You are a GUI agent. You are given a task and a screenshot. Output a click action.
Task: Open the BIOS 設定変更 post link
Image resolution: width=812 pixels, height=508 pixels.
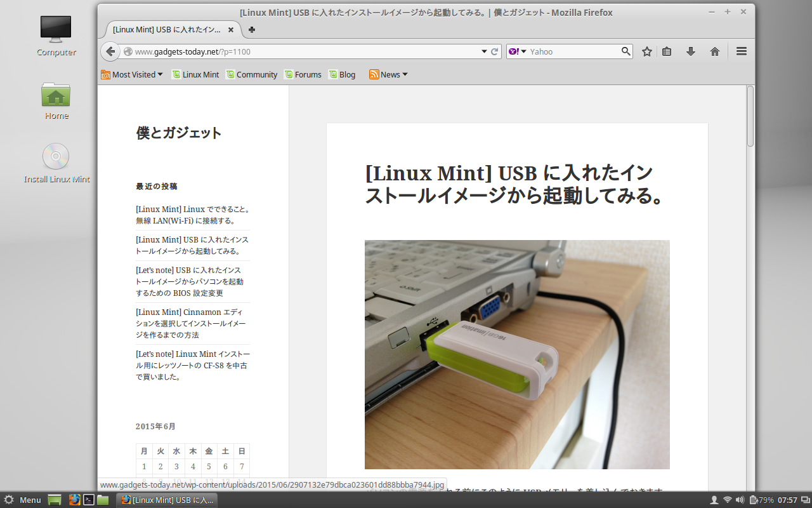click(190, 281)
